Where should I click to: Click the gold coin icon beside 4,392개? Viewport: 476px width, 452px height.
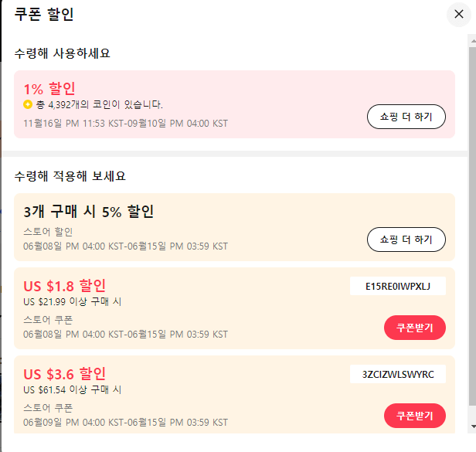pyautogui.click(x=28, y=104)
